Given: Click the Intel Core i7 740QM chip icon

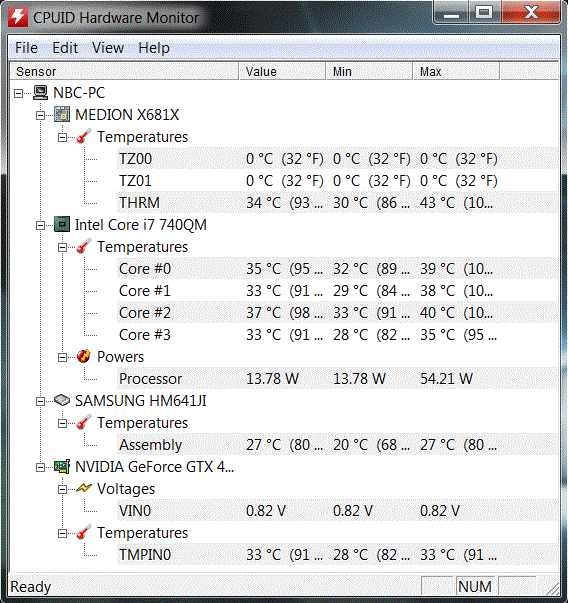Looking at the screenshot, I should point(62,225).
